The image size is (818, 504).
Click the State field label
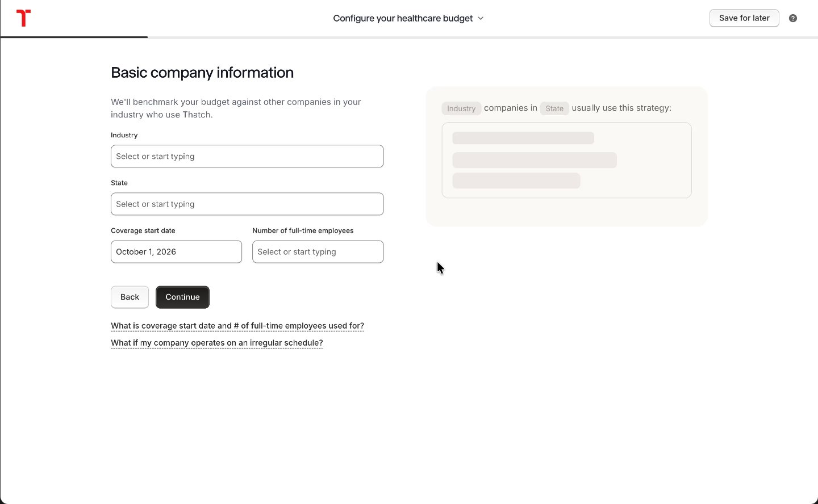pyautogui.click(x=119, y=183)
